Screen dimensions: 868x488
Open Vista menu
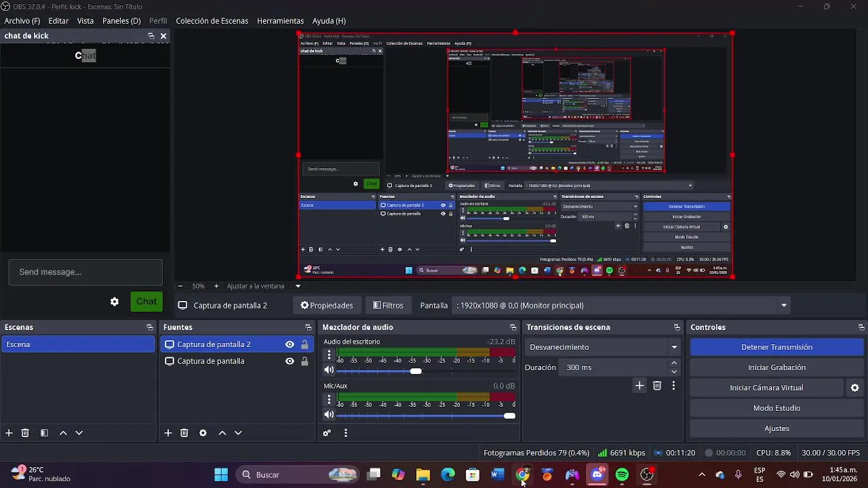click(x=85, y=21)
